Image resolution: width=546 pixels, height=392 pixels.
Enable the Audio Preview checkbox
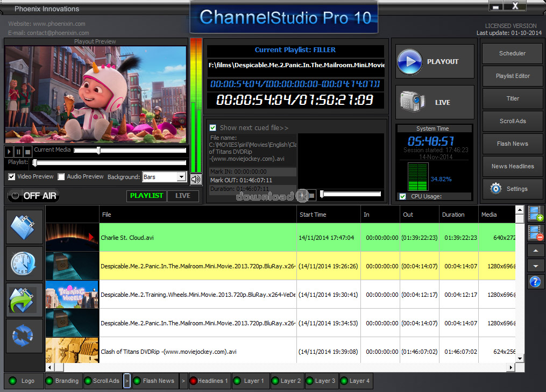click(x=61, y=177)
